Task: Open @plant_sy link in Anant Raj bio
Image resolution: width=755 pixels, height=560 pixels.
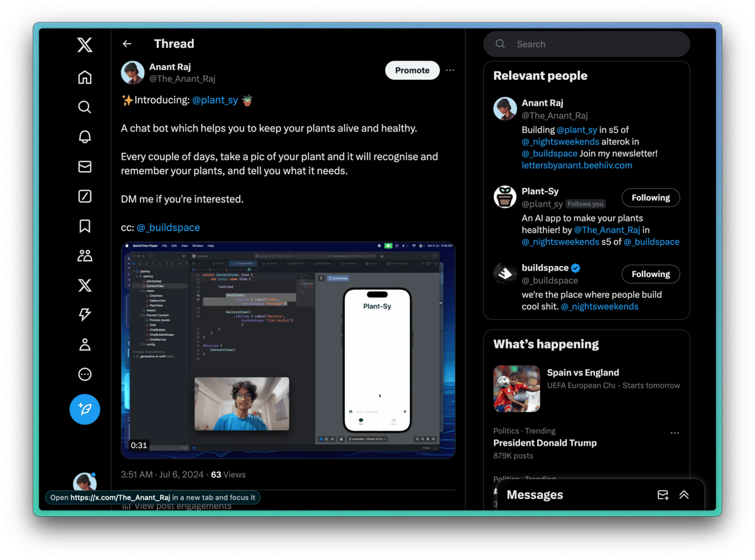Action: (x=577, y=130)
